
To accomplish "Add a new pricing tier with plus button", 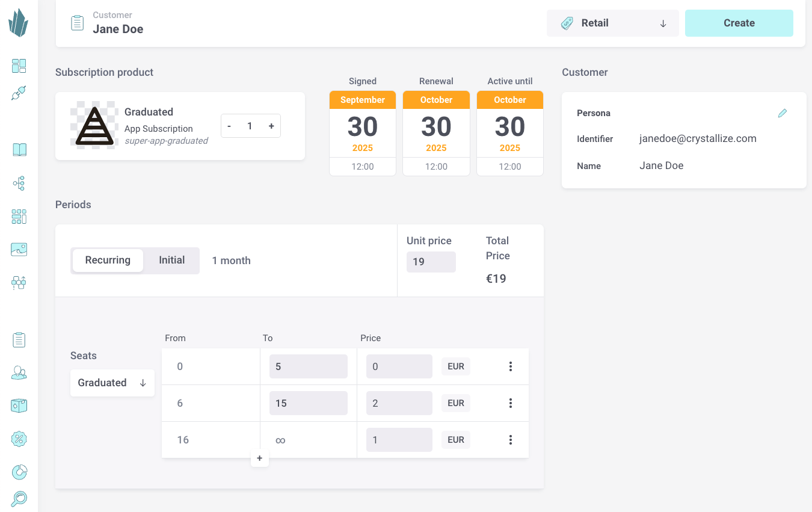I will click(260, 458).
